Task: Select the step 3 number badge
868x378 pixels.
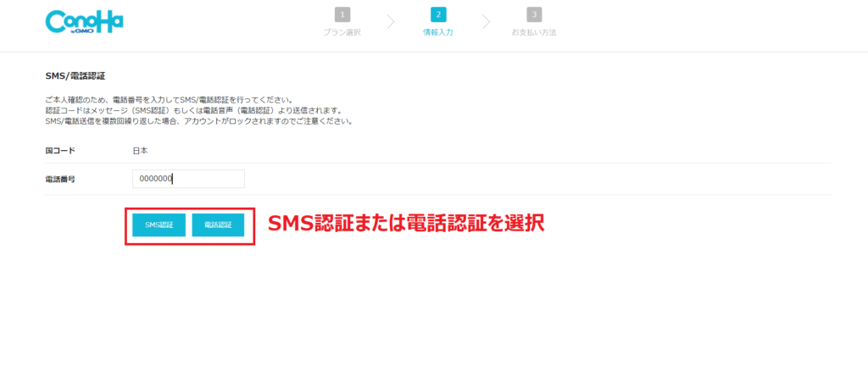Action: (x=534, y=14)
